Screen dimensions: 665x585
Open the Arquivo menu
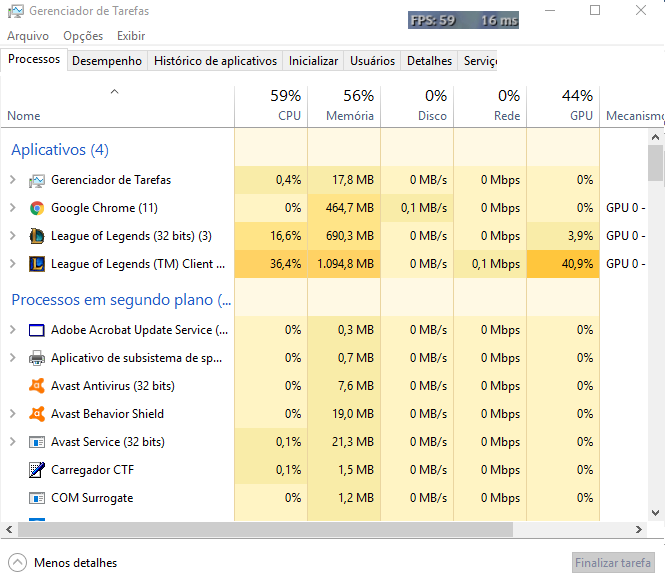tap(28, 36)
